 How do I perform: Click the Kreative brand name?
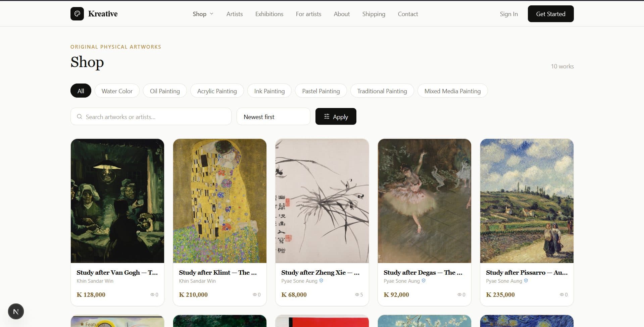[x=103, y=14]
